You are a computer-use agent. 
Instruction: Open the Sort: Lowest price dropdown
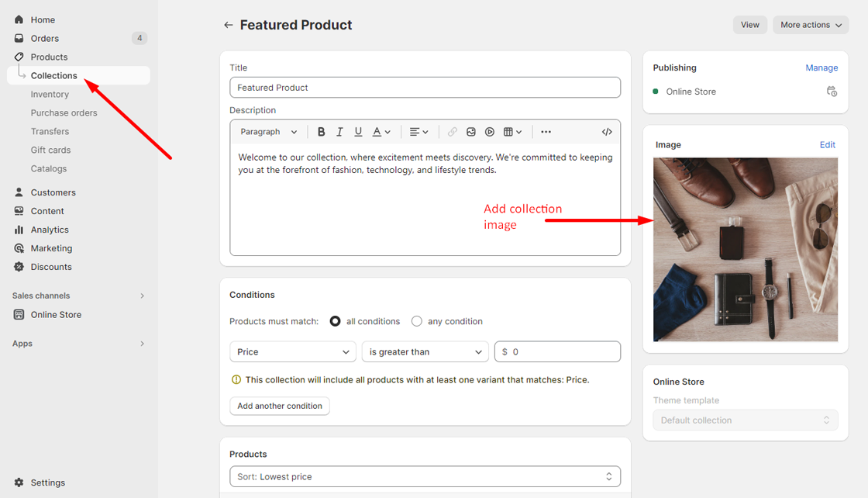coord(425,476)
